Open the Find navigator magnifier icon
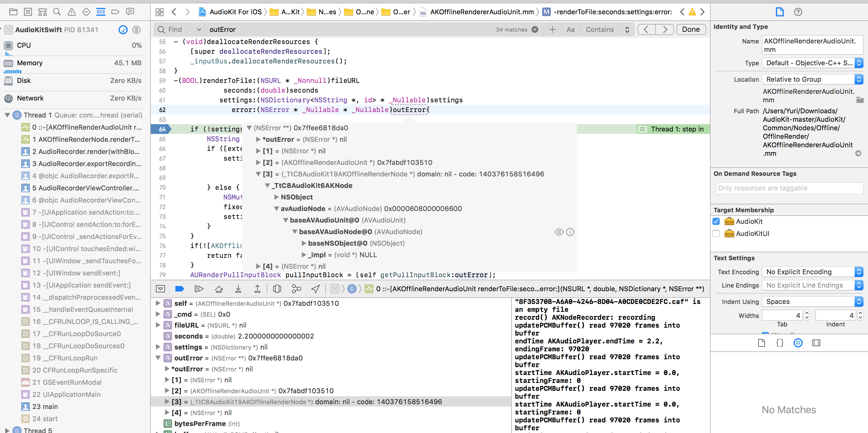 [57, 12]
